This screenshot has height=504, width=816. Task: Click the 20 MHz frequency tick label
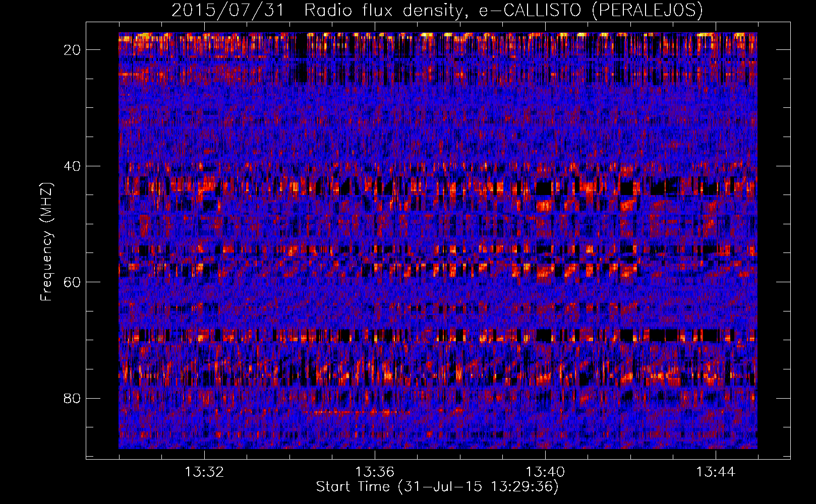point(73,50)
